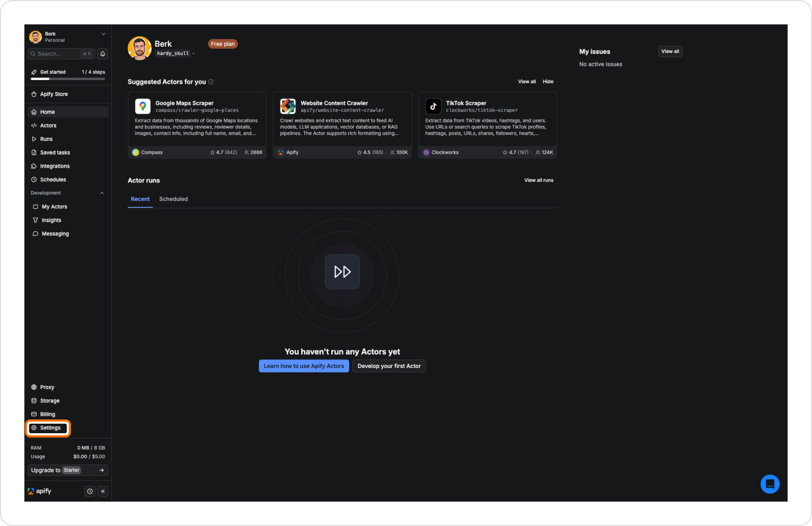
Task: Click the Search input field
Action: pyautogui.click(x=61, y=54)
